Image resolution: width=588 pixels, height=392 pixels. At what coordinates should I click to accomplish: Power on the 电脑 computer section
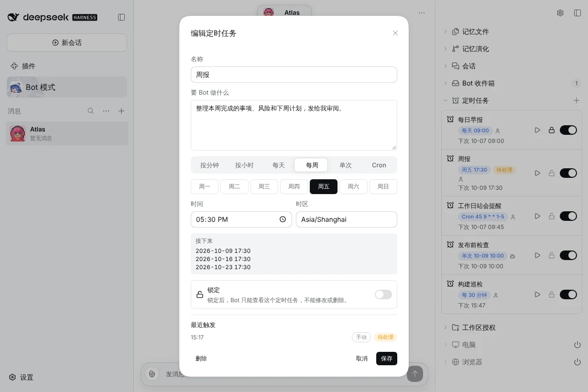click(x=577, y=345)
